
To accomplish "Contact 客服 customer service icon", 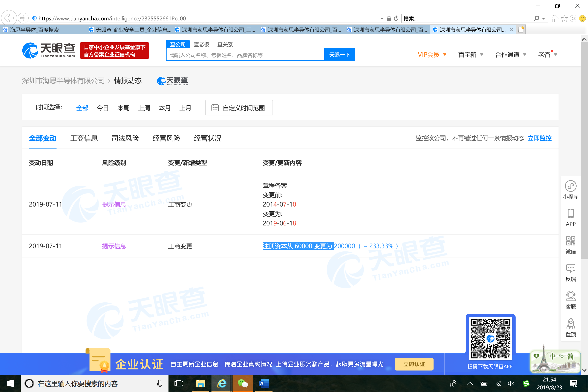I will pos(571,296).
